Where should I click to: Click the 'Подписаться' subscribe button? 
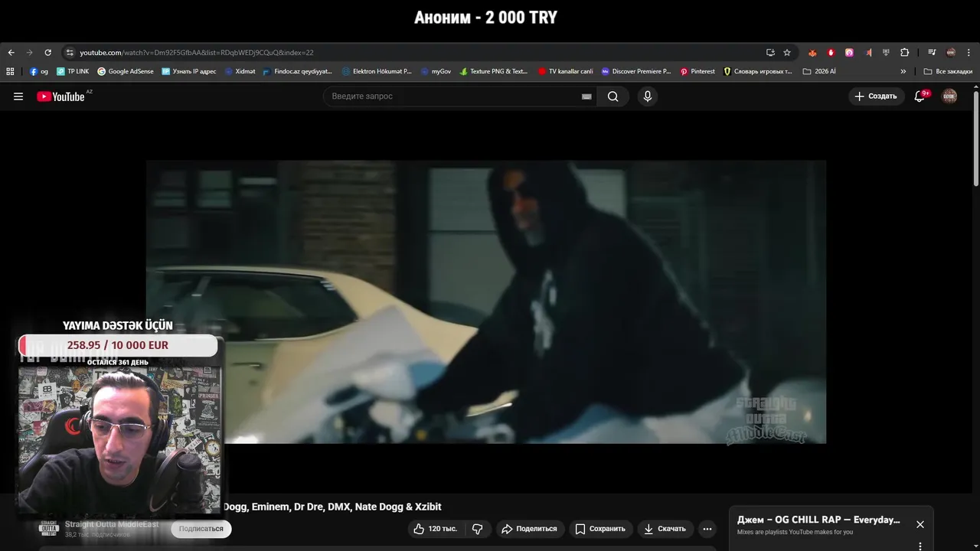click(x=201, y=529)
